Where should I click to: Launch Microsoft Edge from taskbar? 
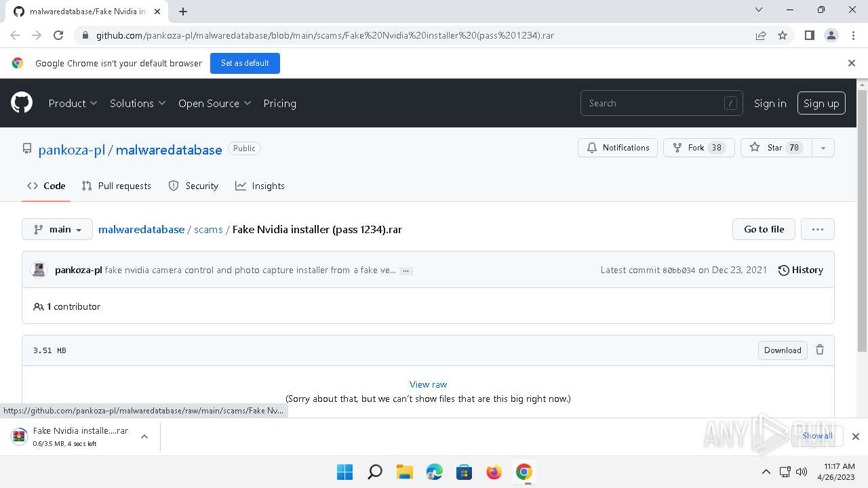[435, 472]
